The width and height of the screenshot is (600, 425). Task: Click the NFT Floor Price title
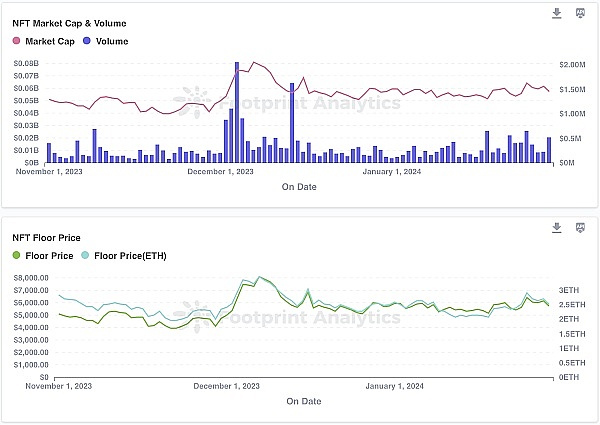coord(46,237)
